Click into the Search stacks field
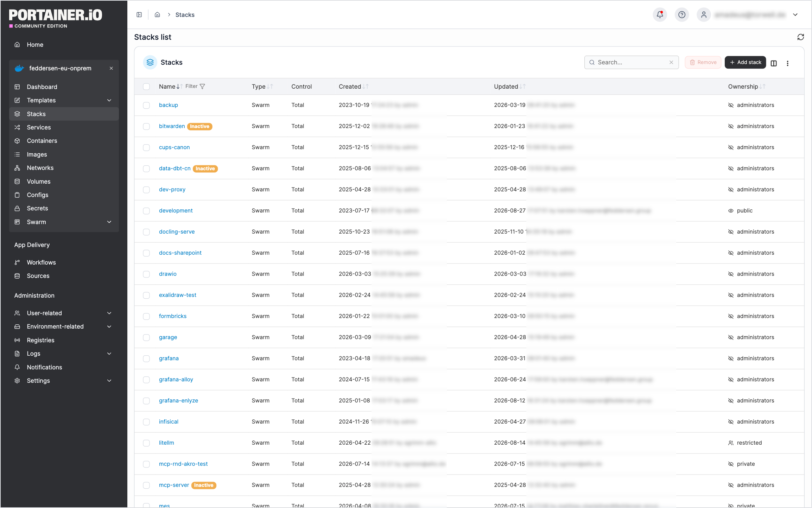The image size is (812, 508). pos(632,62)
